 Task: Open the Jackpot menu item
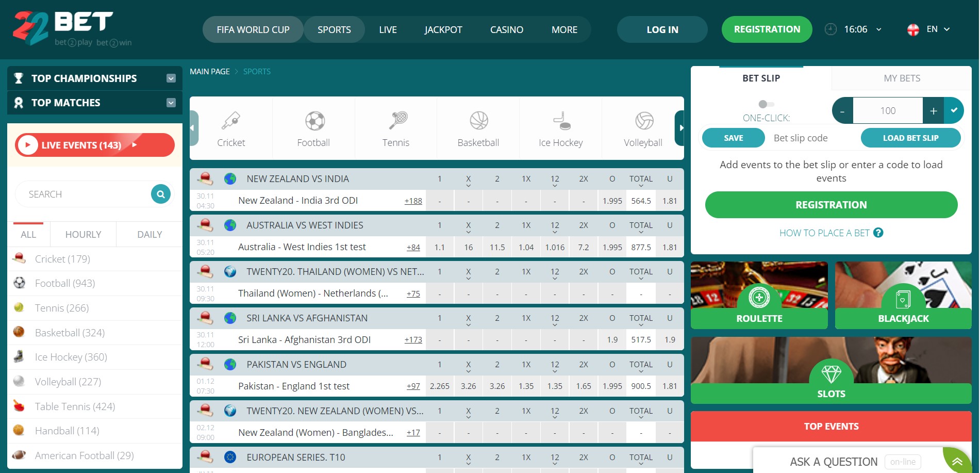(443, 29)
